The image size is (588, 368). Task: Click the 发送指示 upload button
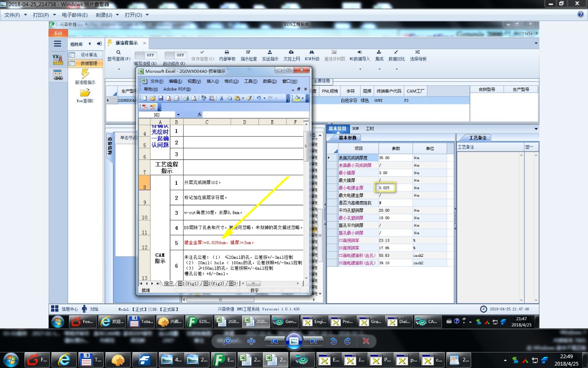point(270,55)
